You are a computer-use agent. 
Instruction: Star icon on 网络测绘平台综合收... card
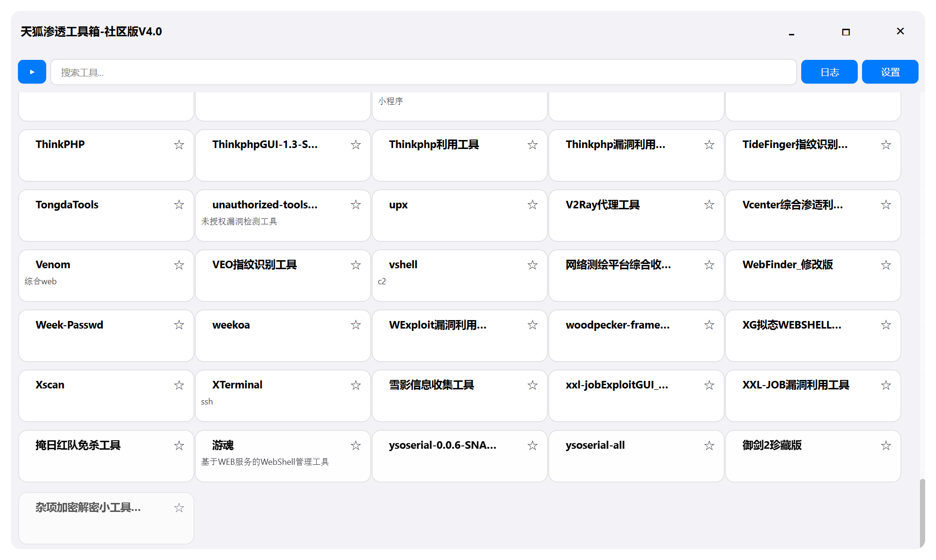pos(709,265)
